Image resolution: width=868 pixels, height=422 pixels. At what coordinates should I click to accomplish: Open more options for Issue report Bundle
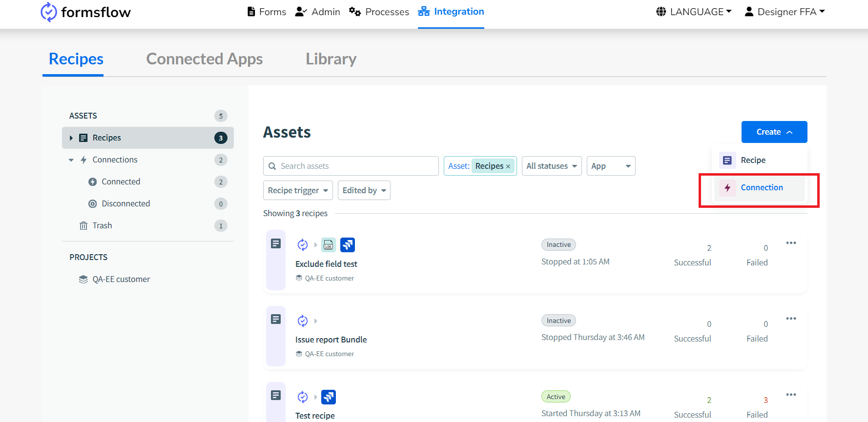(791, 319)
